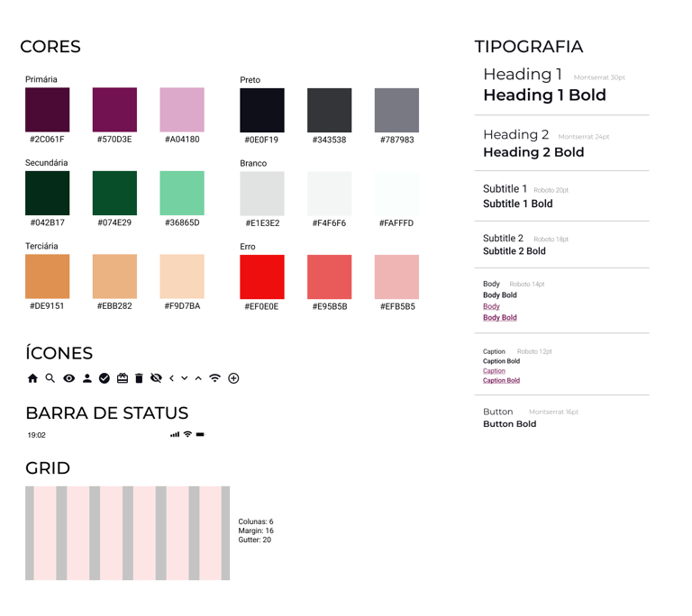Click the battery icon in the status bar

(x=200, y=435)
